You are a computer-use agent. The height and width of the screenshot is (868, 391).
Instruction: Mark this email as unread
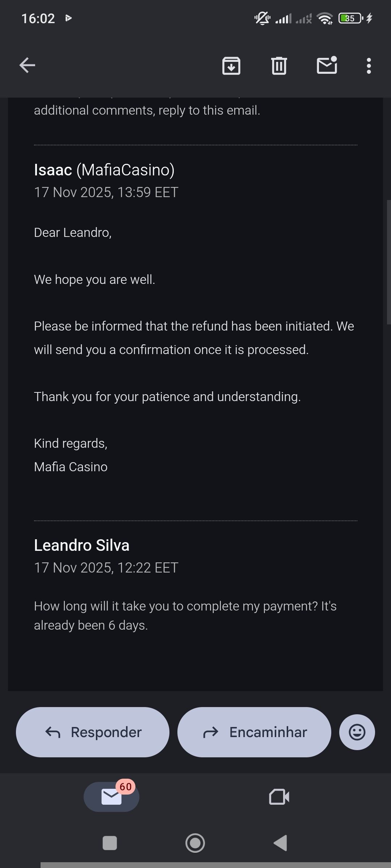[x=327, y=65]
